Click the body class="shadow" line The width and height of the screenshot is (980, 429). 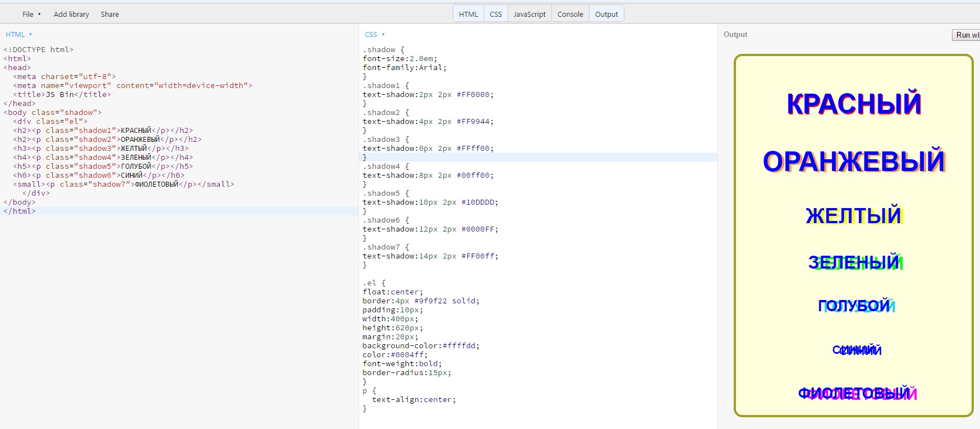[52, 112]
